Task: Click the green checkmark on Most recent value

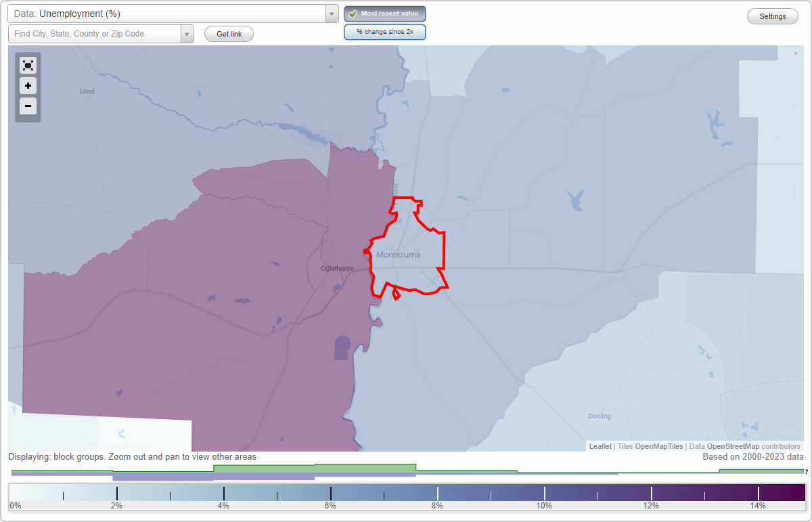Action: (x=354, y=13)
